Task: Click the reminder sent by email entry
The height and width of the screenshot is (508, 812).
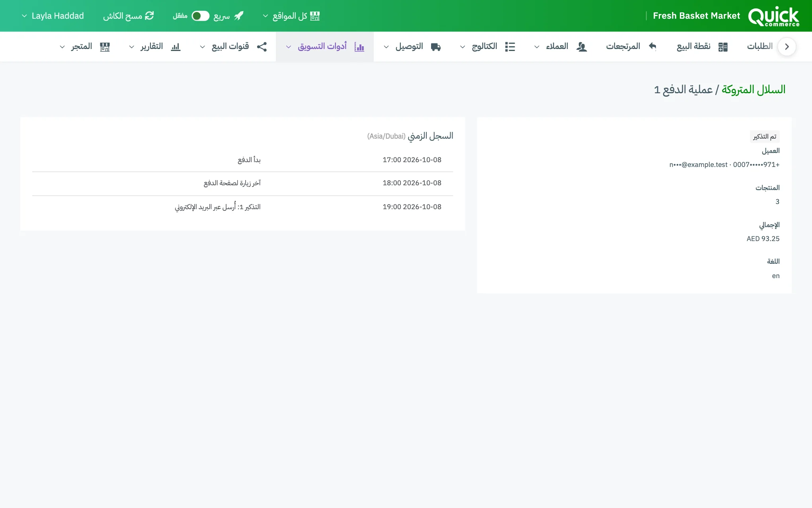Action: tap(218, 207)
